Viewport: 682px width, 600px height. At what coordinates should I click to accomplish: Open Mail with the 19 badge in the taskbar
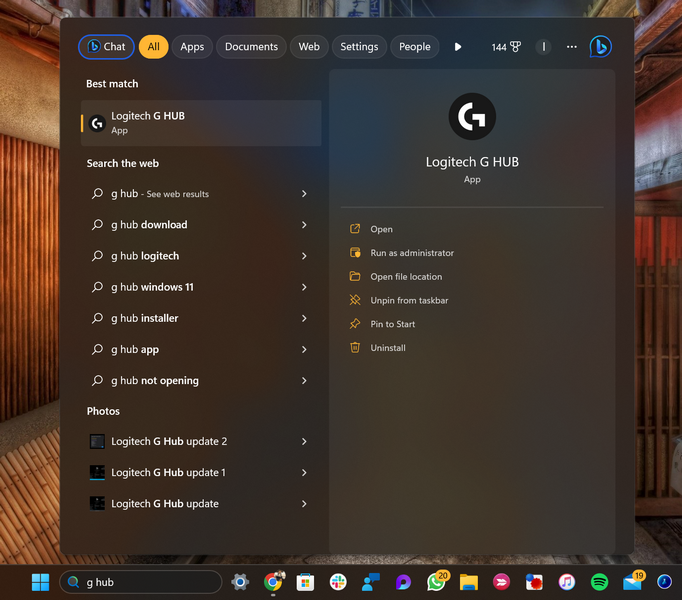pyautogui.click(x=633, y=582)
